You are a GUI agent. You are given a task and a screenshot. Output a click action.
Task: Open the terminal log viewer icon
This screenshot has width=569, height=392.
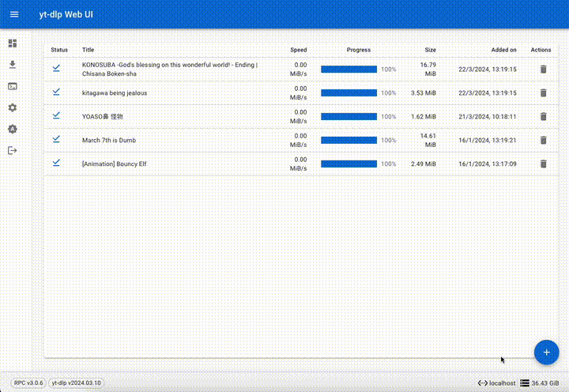(12, 86)
